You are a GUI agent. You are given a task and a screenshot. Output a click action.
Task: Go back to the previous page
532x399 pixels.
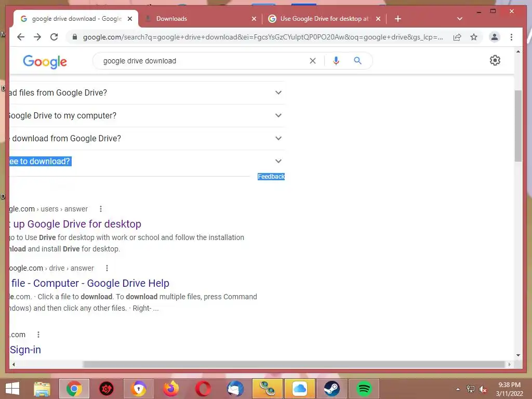coord(21,37)
